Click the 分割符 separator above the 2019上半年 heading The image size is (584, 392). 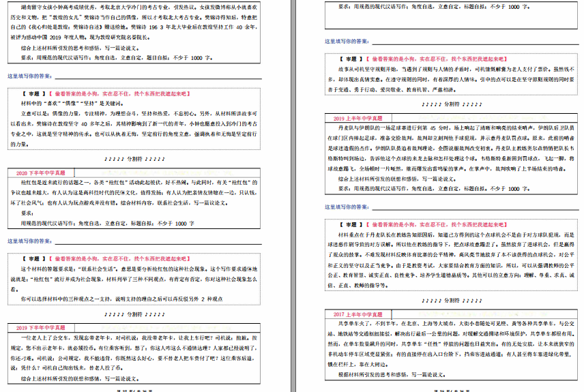[x=452, y=104]
